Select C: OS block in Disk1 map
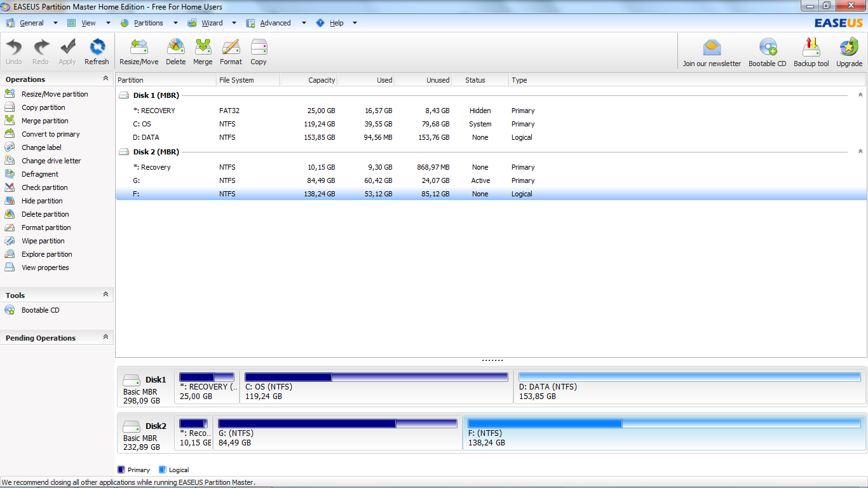Image resolution: width=868 pixels, height=488 pixels. [x=376, y=387]
